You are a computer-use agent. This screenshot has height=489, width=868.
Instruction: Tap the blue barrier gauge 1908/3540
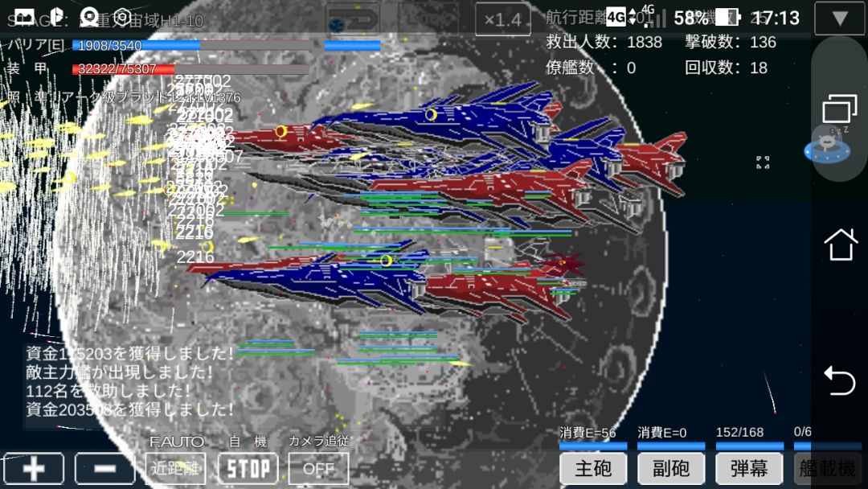coord(191,45)
